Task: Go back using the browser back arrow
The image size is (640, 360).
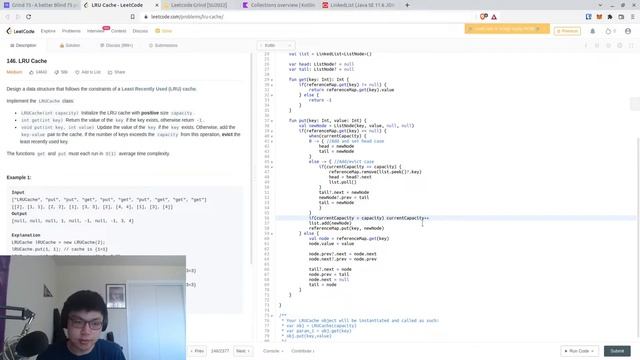Action: [7, 17]
